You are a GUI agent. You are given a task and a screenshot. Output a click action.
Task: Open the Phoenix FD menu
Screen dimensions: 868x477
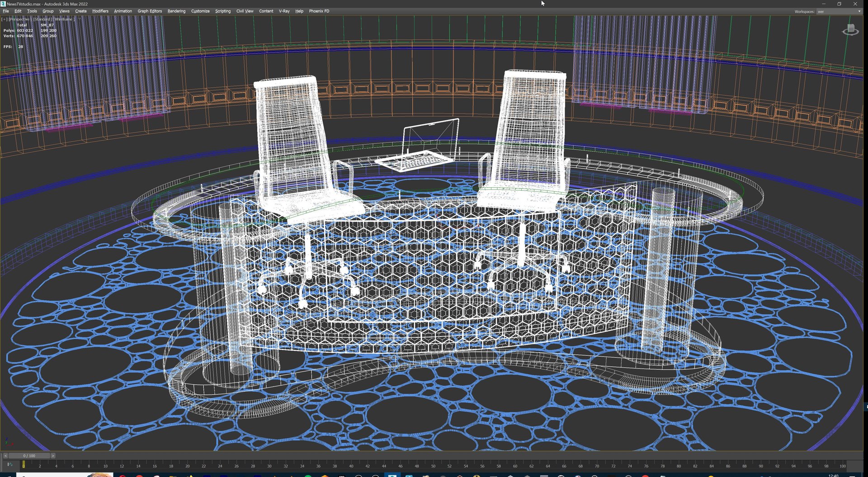point(319,11)
